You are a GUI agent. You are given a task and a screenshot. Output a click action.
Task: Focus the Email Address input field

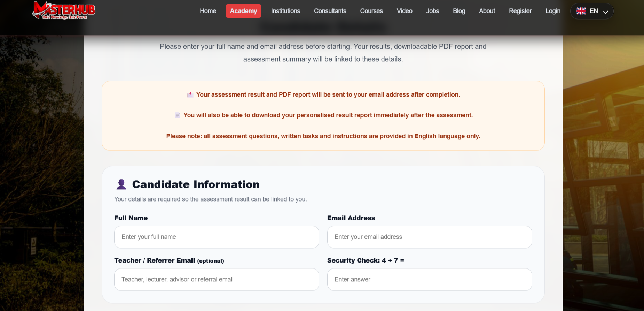(430, 237)
